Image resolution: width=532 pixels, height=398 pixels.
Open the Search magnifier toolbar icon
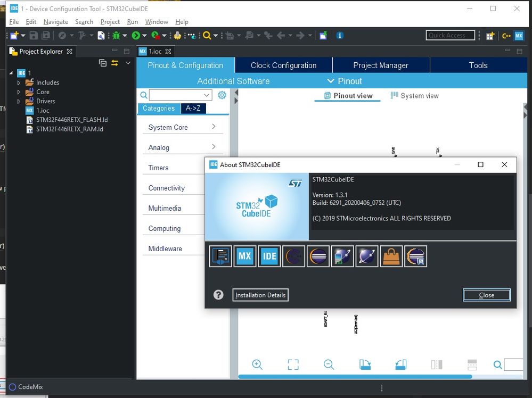tap(207, 36)
